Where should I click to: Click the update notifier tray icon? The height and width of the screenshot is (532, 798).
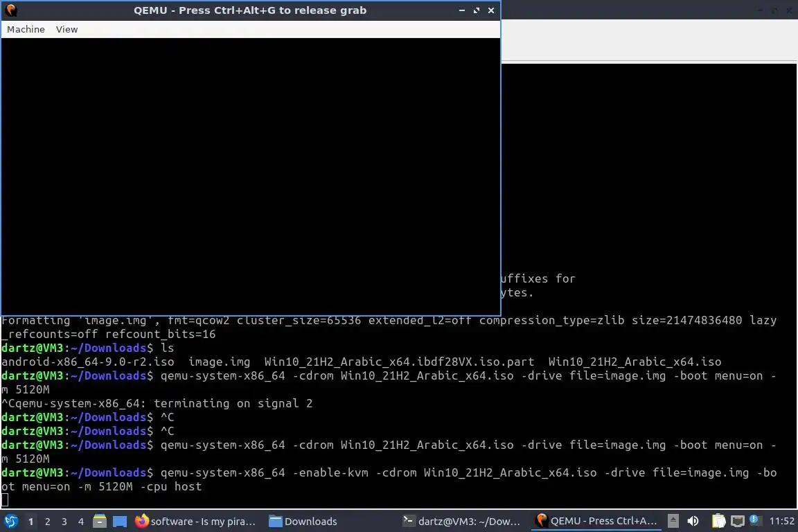(x=755, y=521)
